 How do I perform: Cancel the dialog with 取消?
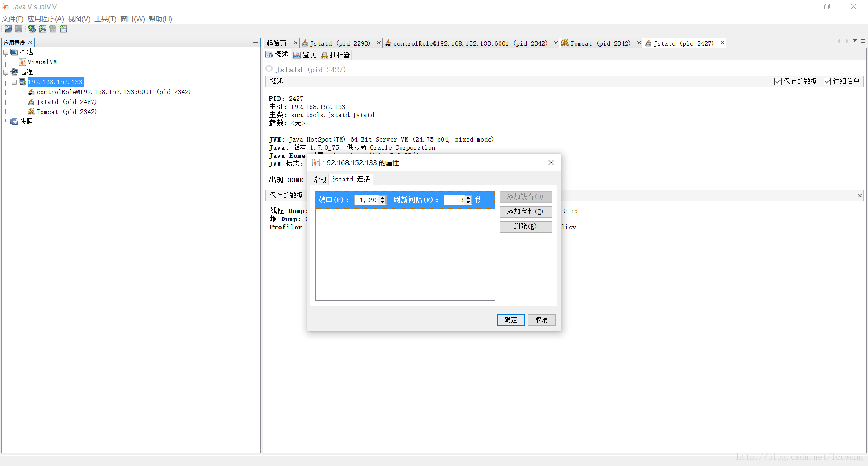pos(542,320)
